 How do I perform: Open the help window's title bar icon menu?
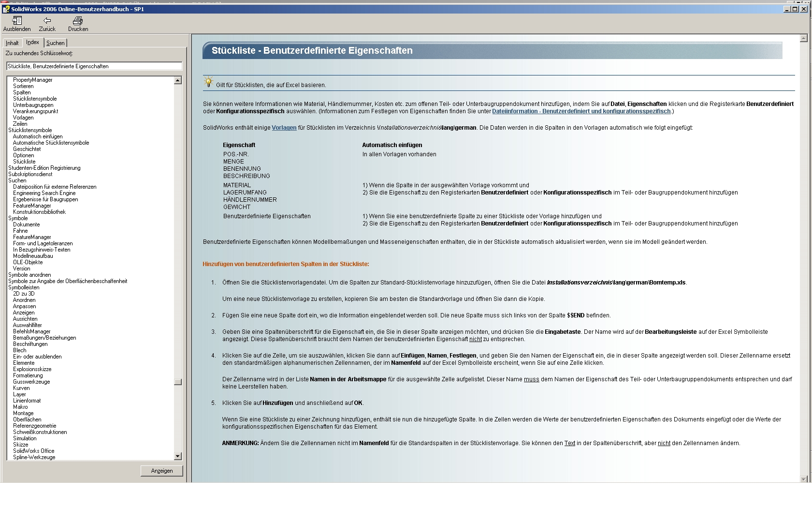[x=6, y=9]
